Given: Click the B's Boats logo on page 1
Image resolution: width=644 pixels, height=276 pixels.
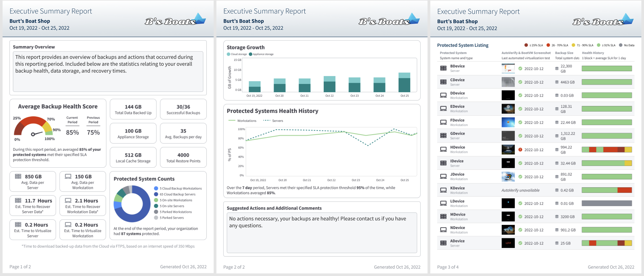Looking at the screenshot, I should tap(175, 20).
